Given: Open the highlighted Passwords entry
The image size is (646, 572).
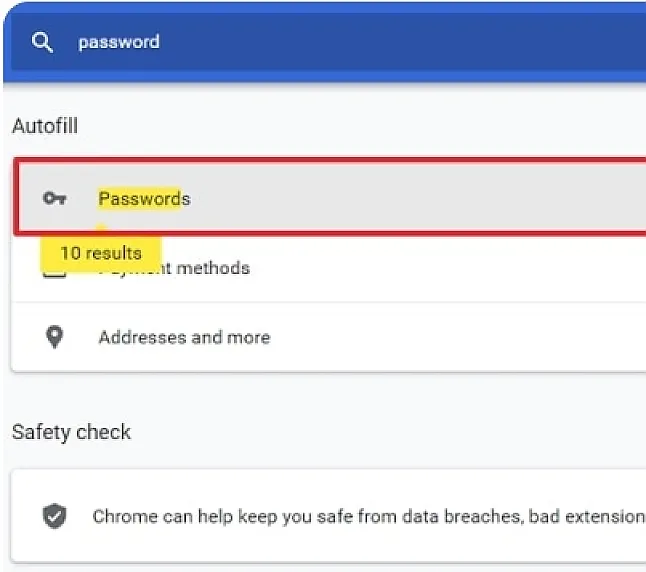Looking at the screenshot, I should pos(332,197).
